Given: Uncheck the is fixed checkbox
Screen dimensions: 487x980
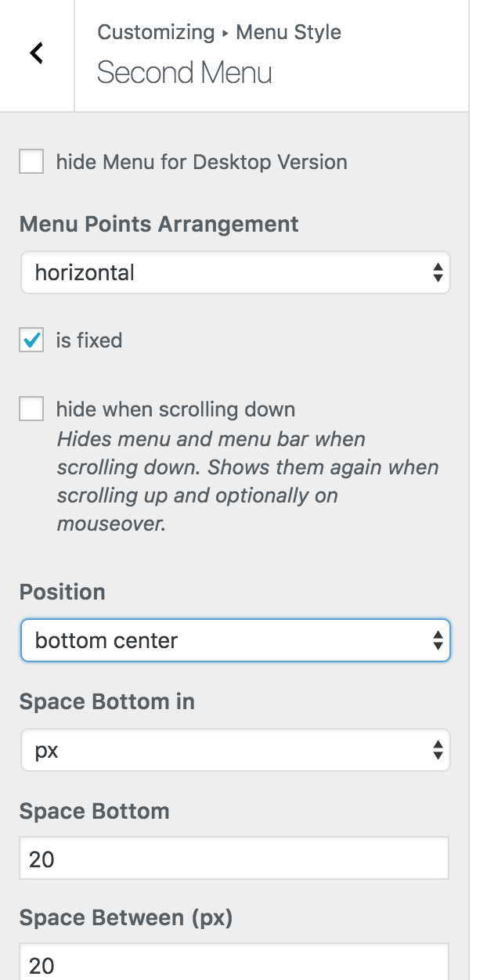Looking at the screenshot, I should (x=31, y=340).
